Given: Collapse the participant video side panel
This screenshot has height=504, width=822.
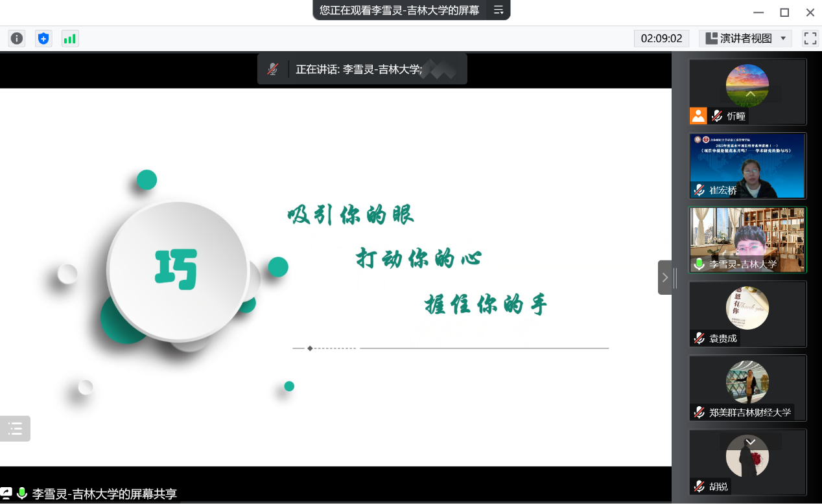Looking at the screenshot, I should 664,277.
